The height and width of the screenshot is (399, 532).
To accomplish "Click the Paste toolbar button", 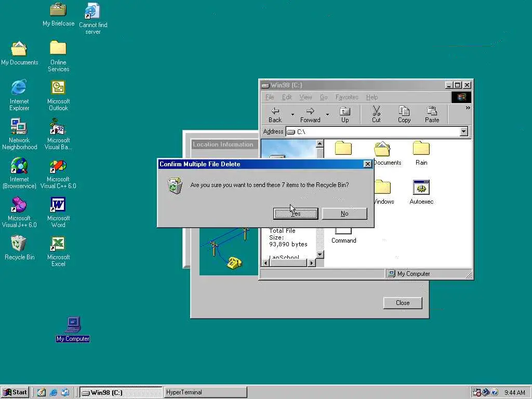I will 432,115.
